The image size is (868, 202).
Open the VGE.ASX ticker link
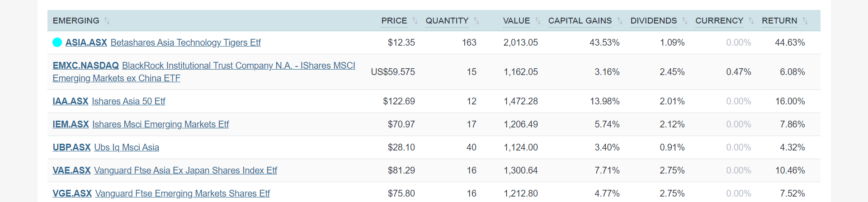click(72, 193)
